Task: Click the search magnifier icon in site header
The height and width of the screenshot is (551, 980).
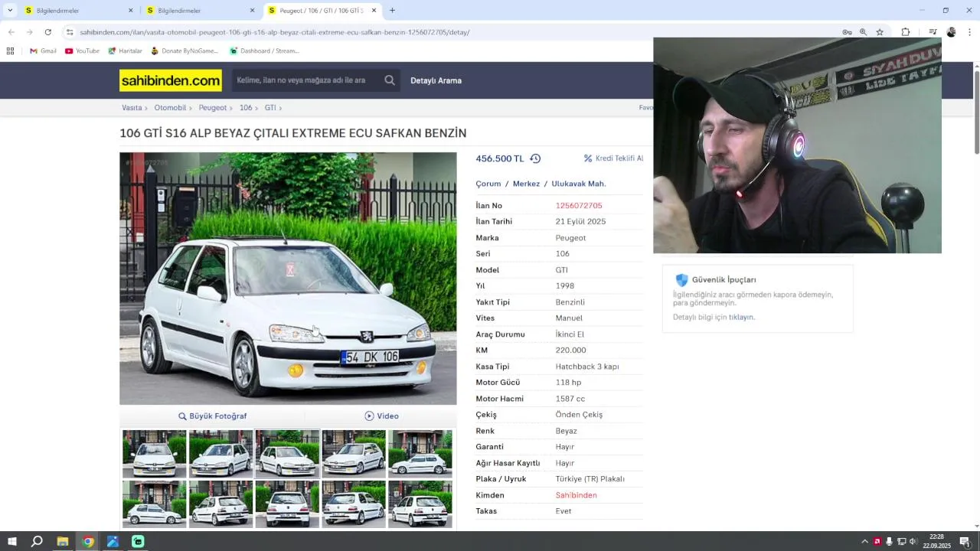Action: [x=390, y=80]
